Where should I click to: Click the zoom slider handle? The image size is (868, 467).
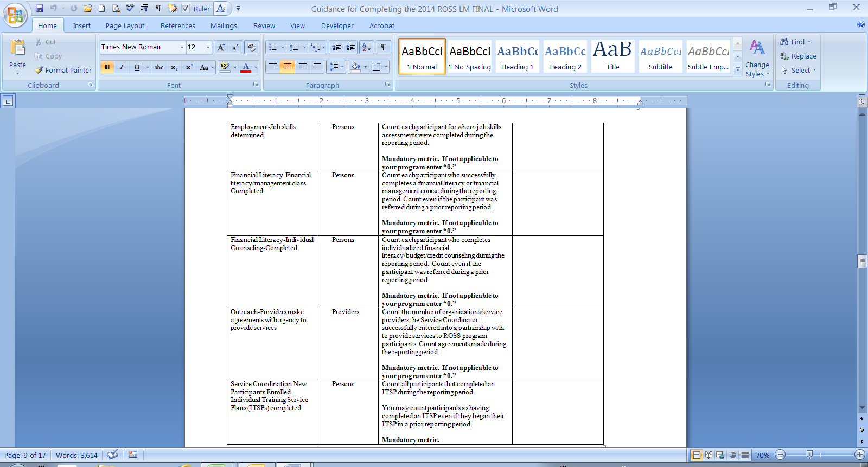pyautogui.click(x=809, y=455)
